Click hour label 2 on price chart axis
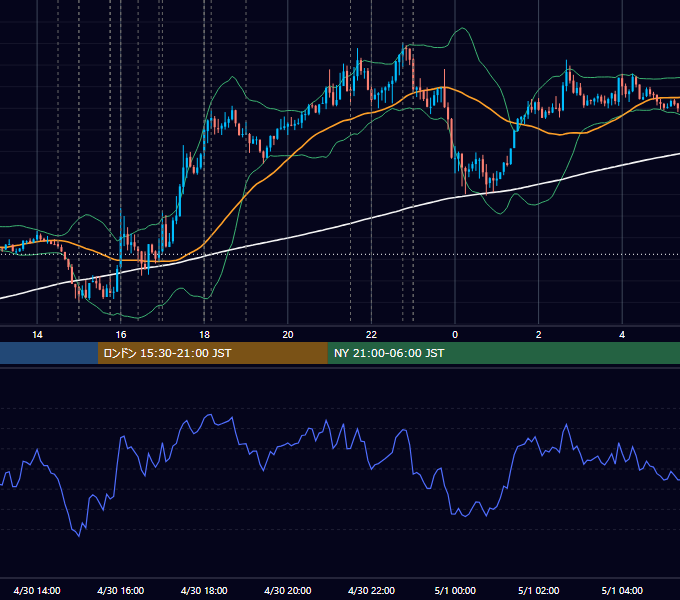680x600 pixels. point(539,334)
